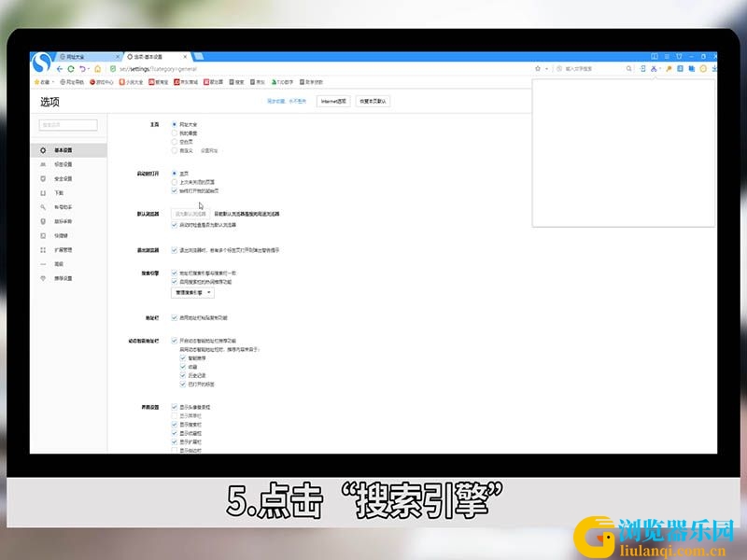Select the 自定义 homepage radio option
The height and width of the screenshot is (560, 747).
pyautogui.click(x=175, y=150)
